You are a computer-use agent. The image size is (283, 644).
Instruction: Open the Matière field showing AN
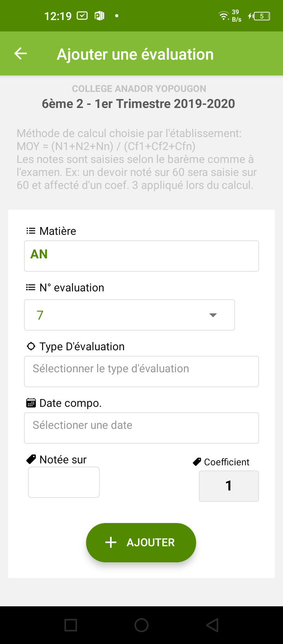click(x=141, y=256)
